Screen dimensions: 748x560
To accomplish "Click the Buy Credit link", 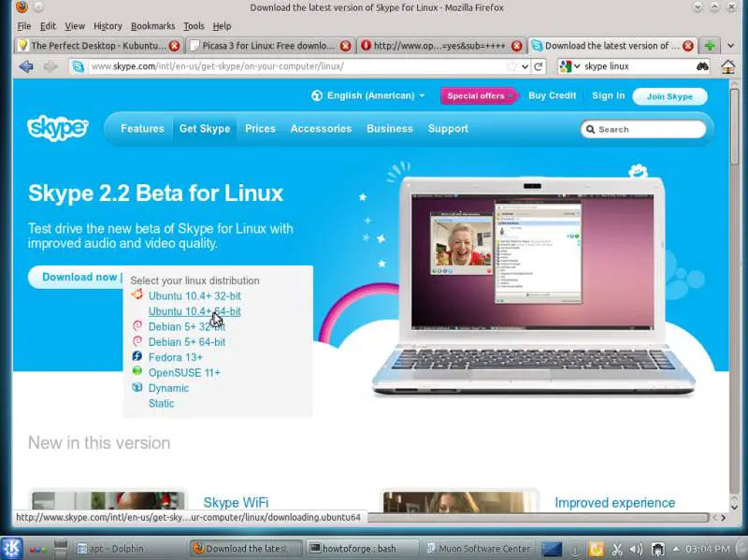I will (x=553, y=95).
